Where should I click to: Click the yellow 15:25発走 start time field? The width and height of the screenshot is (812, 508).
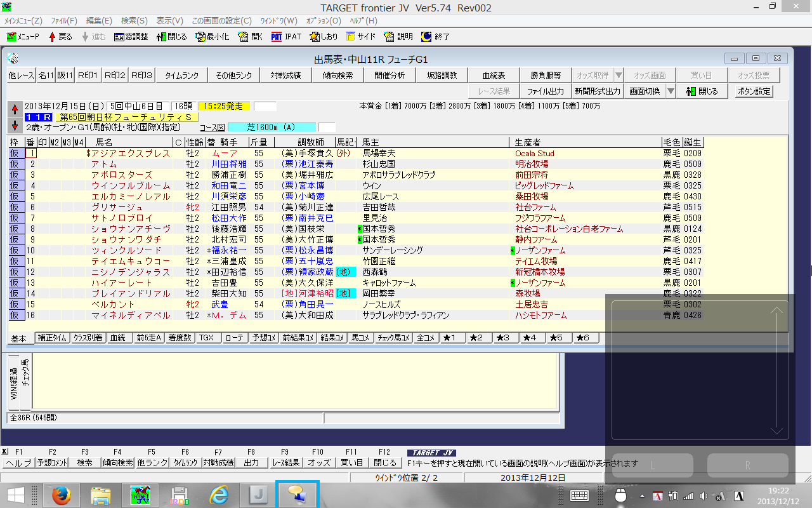click(x=225, y=106)
